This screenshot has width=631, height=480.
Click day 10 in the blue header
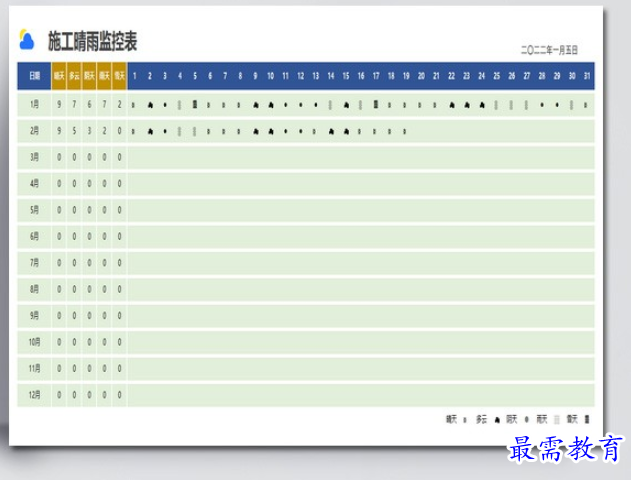coord(270,76)
